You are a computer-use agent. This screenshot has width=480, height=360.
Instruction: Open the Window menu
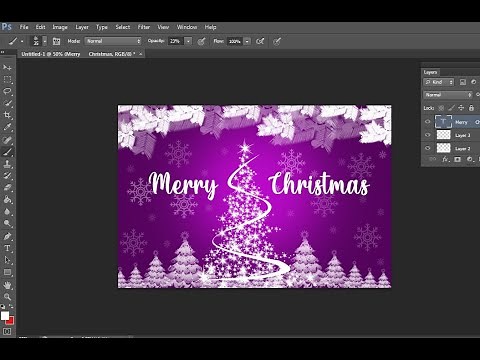click(187, 27)
